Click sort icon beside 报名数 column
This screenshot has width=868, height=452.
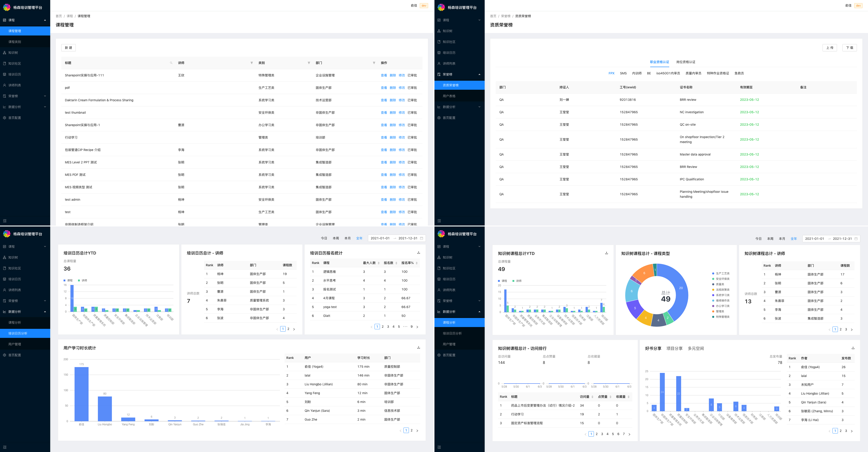[x=396, y=263]
